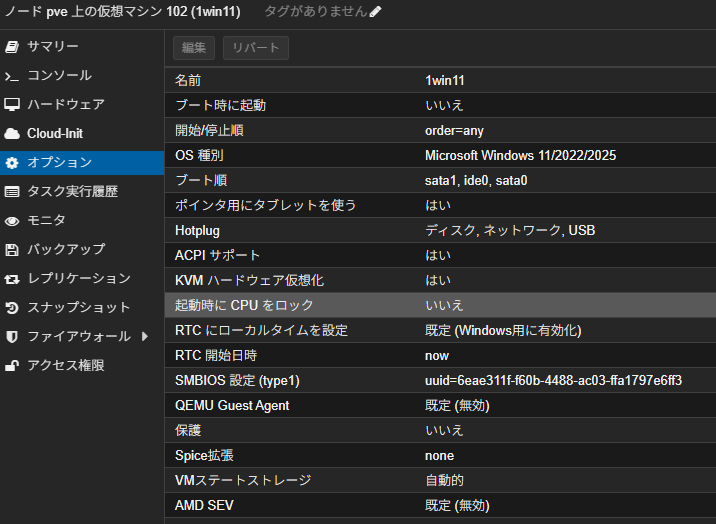
Task: Open the アクセス権限 section
Action: point(82,366)
